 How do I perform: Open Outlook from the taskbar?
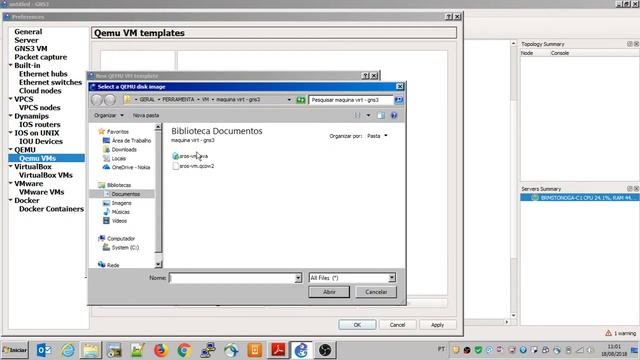coord(44,350)
